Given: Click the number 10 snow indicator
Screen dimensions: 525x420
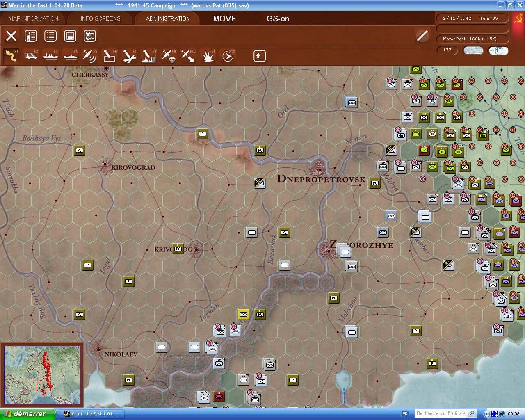Looking at the screenshot, I should click(498, 50).
